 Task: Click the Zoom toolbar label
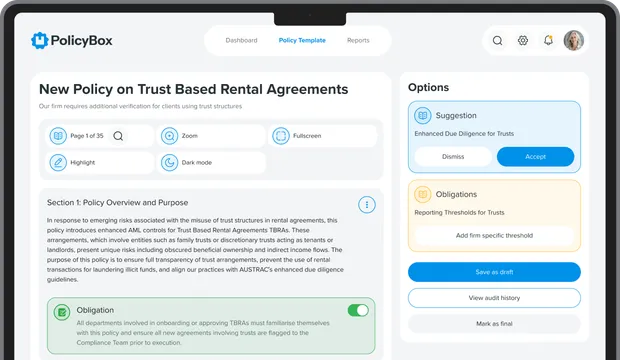coord(189,136)
